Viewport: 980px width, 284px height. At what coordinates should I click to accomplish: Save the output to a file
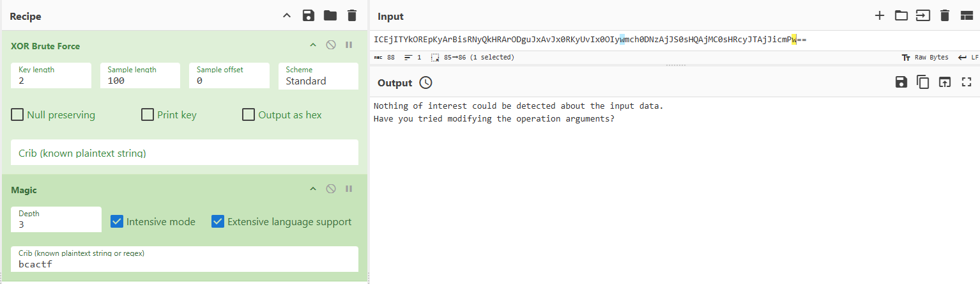tap(901, 83)
